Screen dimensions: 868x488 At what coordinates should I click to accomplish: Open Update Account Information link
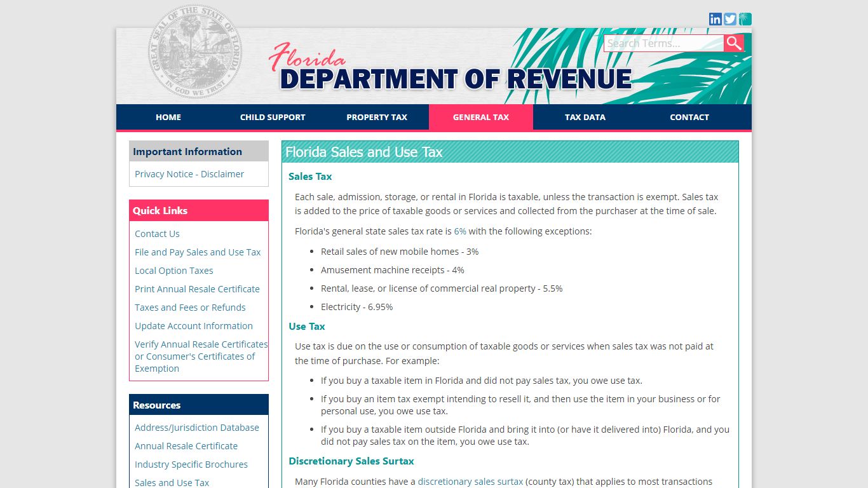tap(194, 326)
